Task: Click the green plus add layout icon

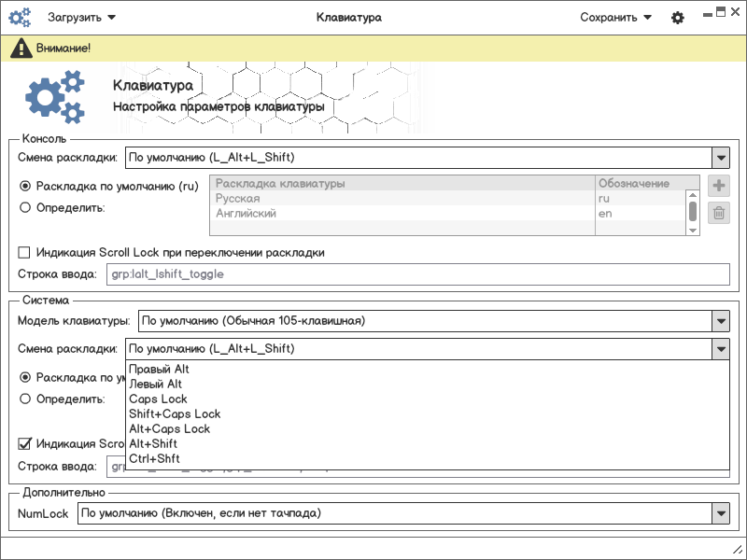Action: 719,186
